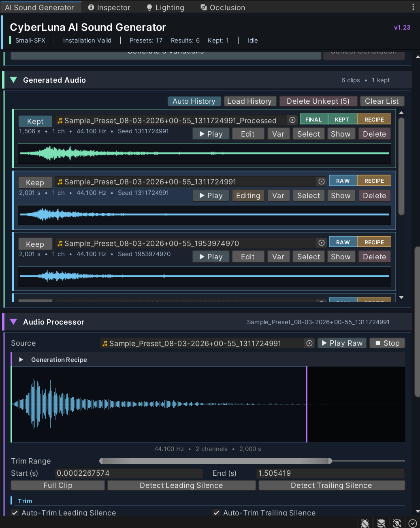420x528 pixels.
Task: Click waveform thumbnail of clip 1953974970
Action: [205, 276]
